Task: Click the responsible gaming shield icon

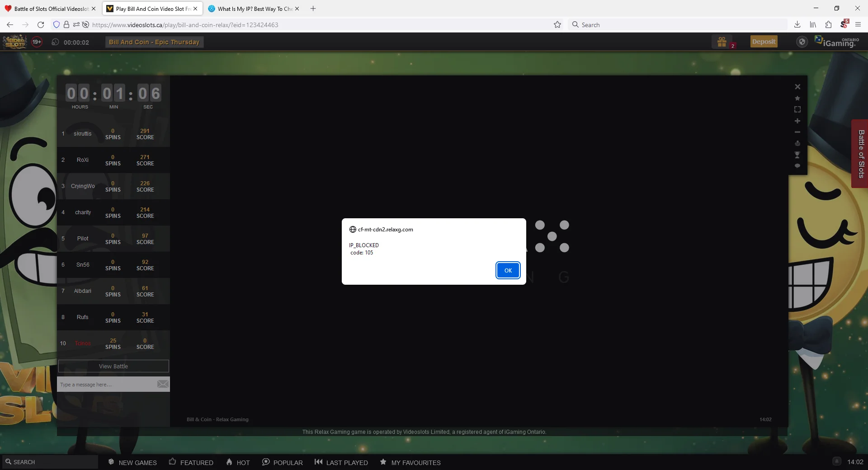Action: click(x=802, y=42)
